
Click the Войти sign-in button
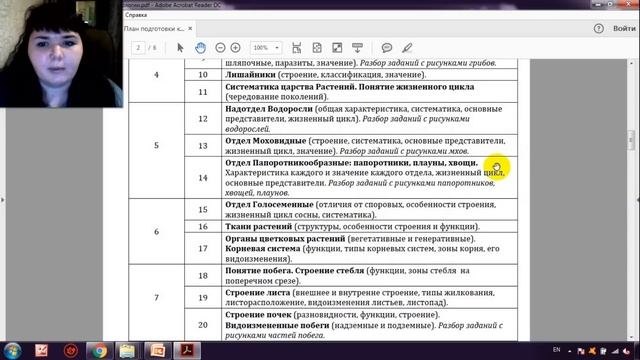(624, 29)
